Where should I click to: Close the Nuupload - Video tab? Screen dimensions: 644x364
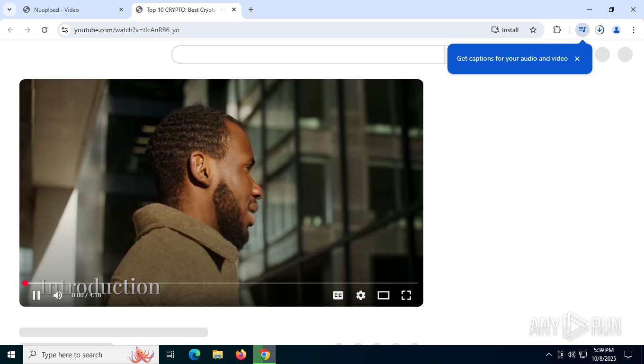pyautogui.click(x=121, y=9)
